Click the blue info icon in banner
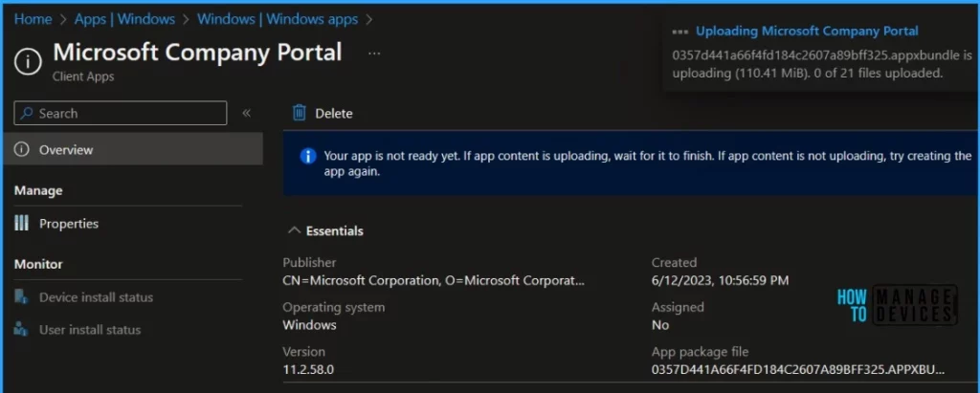The image size is (980, 393). (308, 156)
